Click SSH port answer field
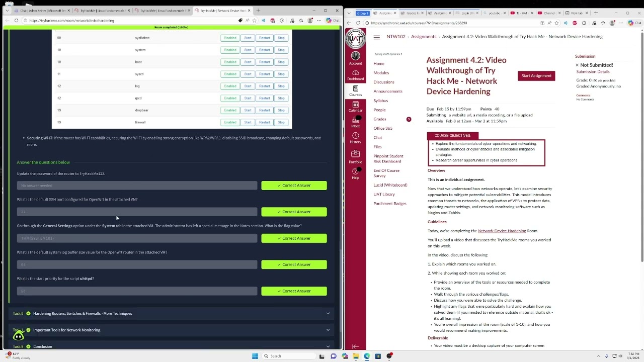The width and height of the screenshot is (644, 362). pos(137,212)
